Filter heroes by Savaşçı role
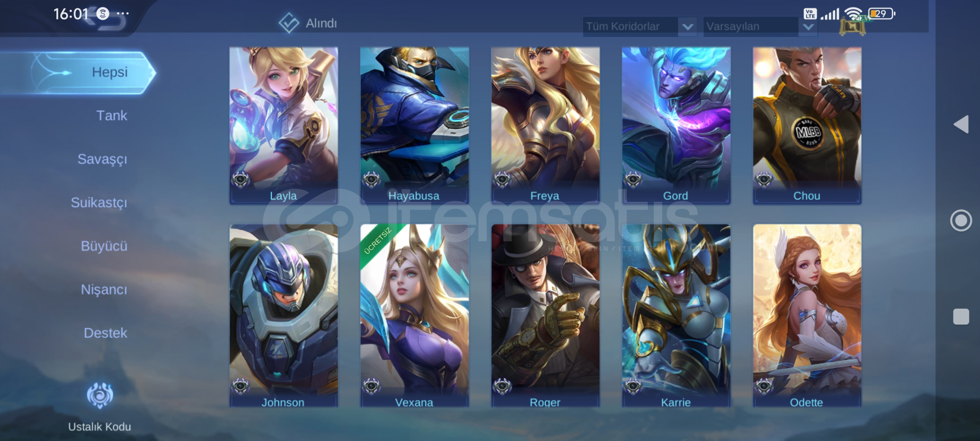The image size is (980, 441). (x=102, y=159)
